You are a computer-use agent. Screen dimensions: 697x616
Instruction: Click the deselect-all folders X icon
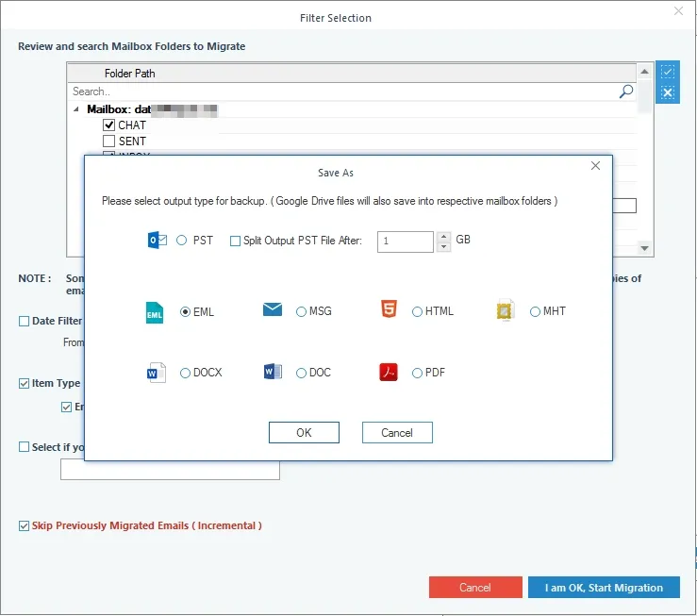667,92
